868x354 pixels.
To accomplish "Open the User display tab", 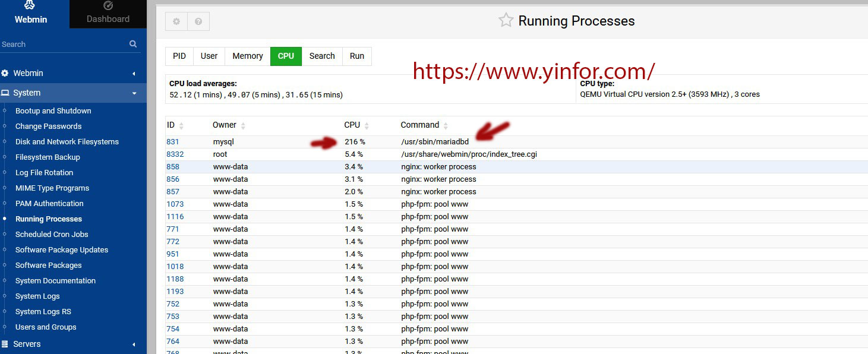I will pos(209,56).
